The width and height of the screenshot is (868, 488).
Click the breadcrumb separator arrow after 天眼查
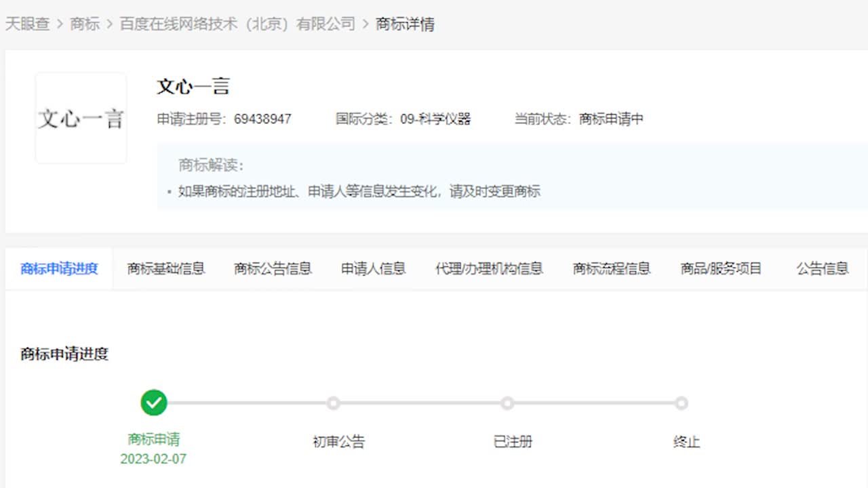click(58, 24)
